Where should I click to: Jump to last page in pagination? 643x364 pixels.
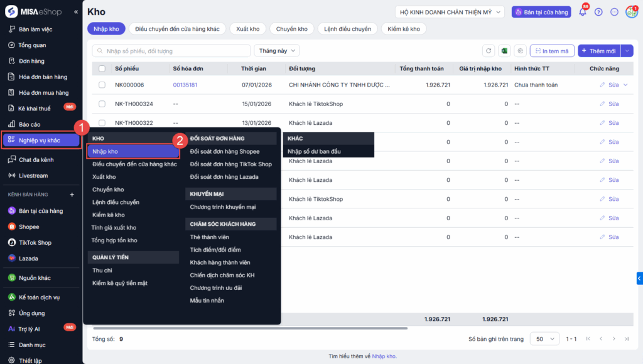tap(627, 339)
